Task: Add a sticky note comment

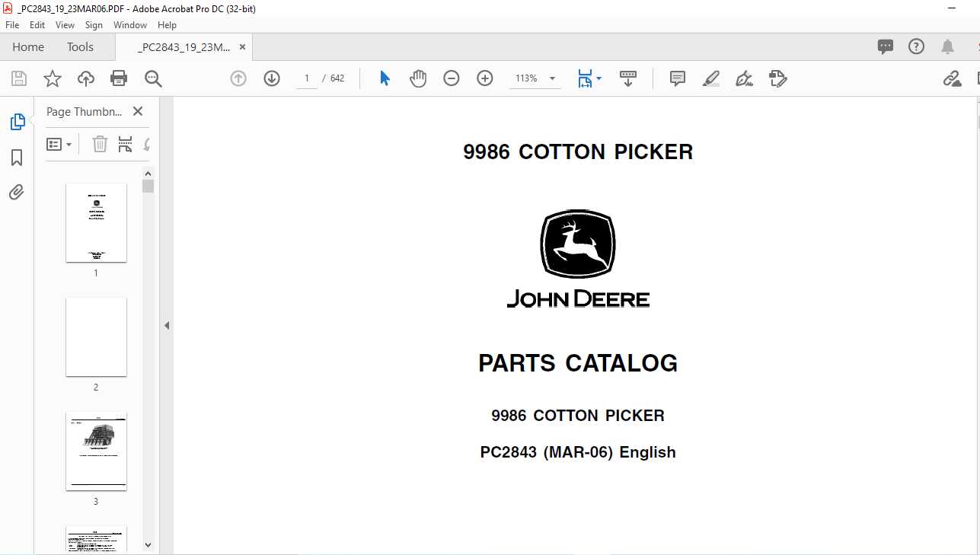Action: coord(678,78)
